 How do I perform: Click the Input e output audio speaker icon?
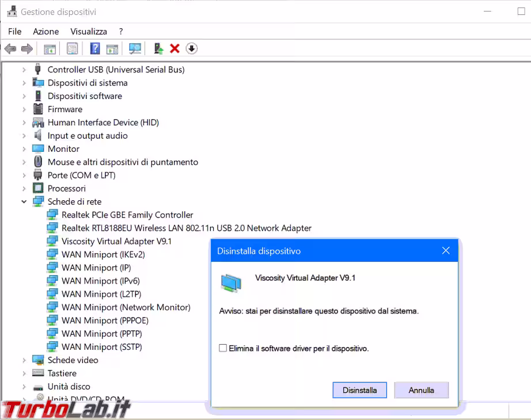[38, 135]
